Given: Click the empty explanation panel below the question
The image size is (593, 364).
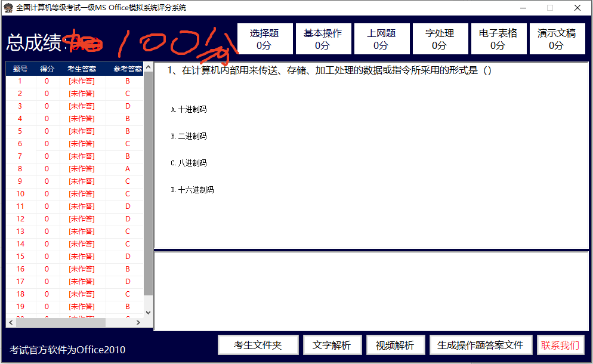Looking at the screenshot, I should click(371, 291).
